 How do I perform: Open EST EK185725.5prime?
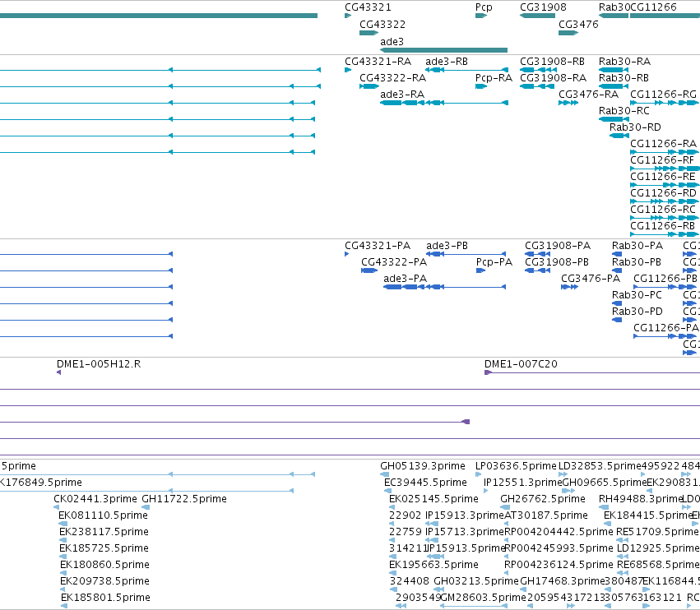point(104,548)
